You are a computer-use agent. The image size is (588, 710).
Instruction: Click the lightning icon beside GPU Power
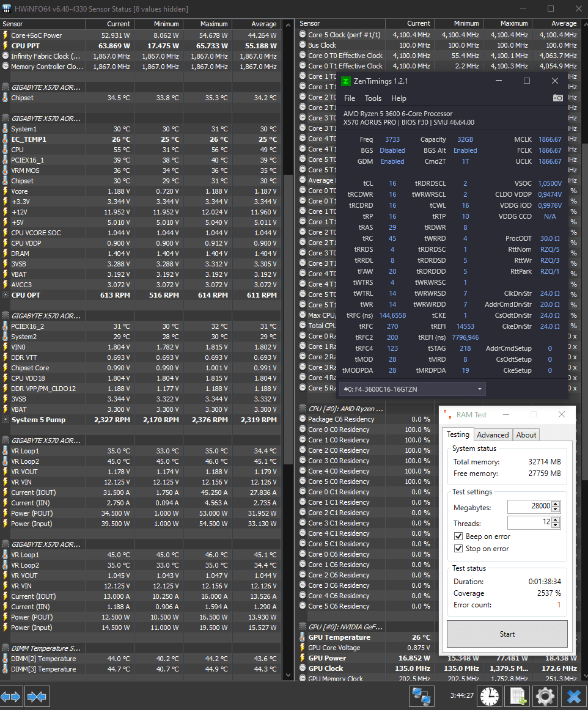pos(303,658)
